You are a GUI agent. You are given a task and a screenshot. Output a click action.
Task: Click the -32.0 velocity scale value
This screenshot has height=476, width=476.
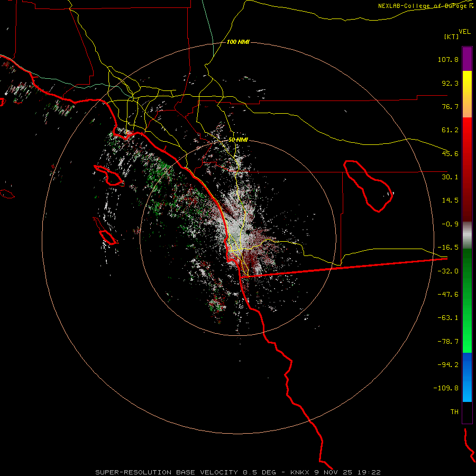tap(448, 271)
